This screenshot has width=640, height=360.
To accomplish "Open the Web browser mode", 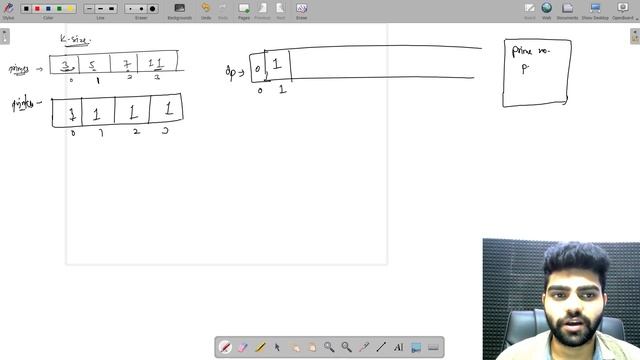I will 547,11.
